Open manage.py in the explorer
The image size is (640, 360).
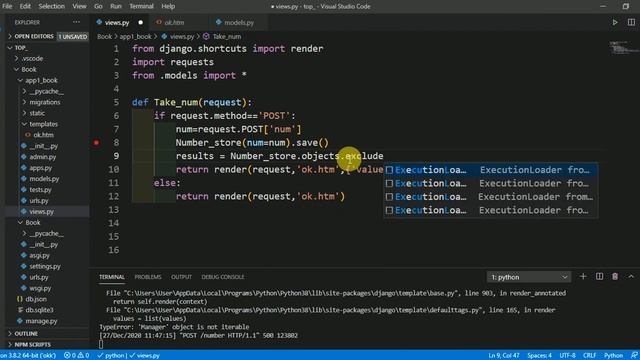41,321
